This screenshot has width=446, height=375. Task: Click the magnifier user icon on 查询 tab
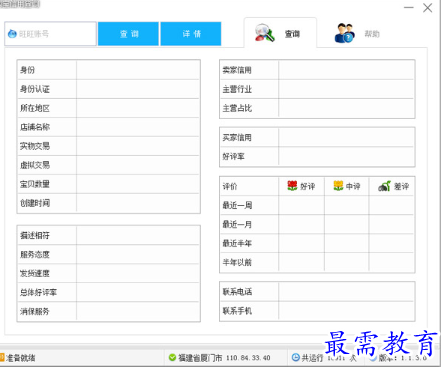point(265,33)
